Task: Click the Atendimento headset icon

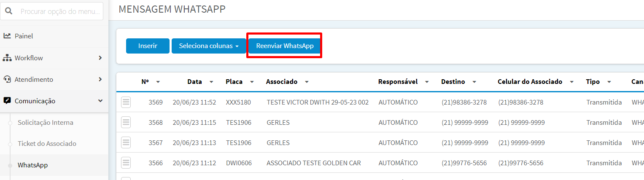Action: [x=7, y=79]
